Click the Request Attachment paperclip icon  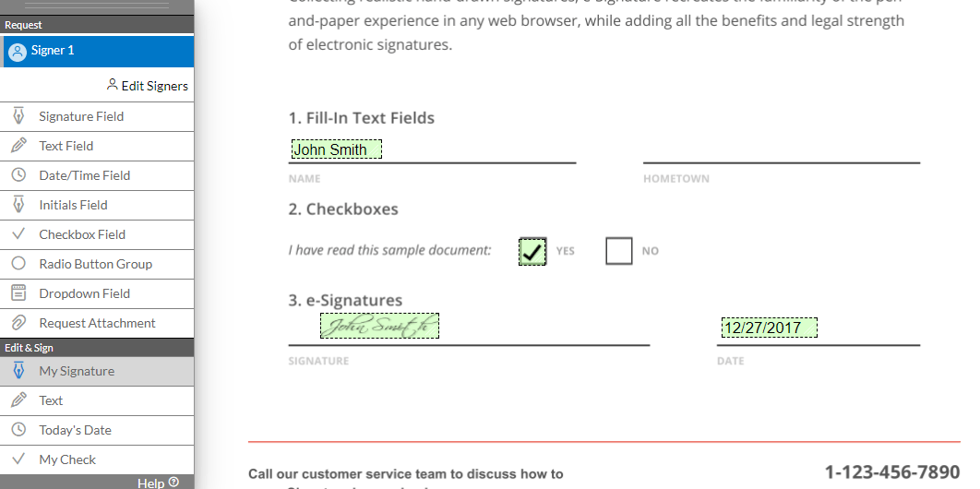(18, 323)
